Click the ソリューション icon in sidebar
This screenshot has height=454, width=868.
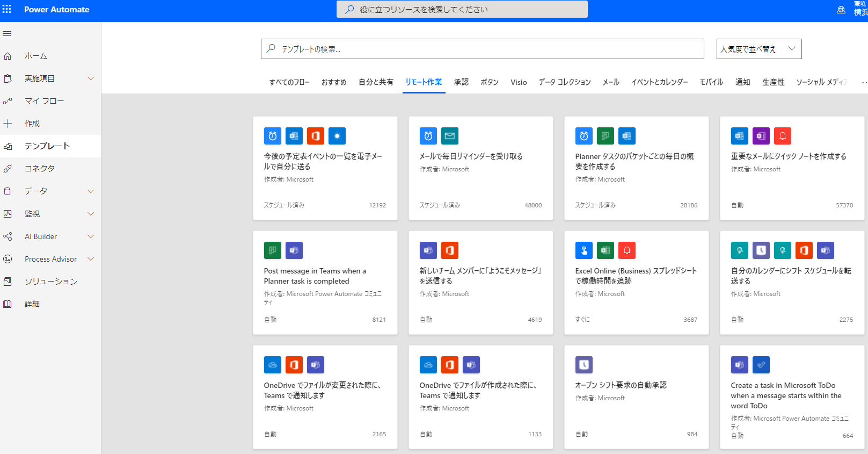tap(8, 282)
